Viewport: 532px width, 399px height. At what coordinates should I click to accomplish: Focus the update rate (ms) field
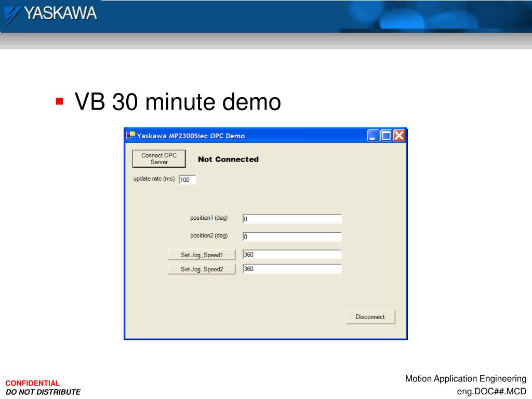coord(188,179)
